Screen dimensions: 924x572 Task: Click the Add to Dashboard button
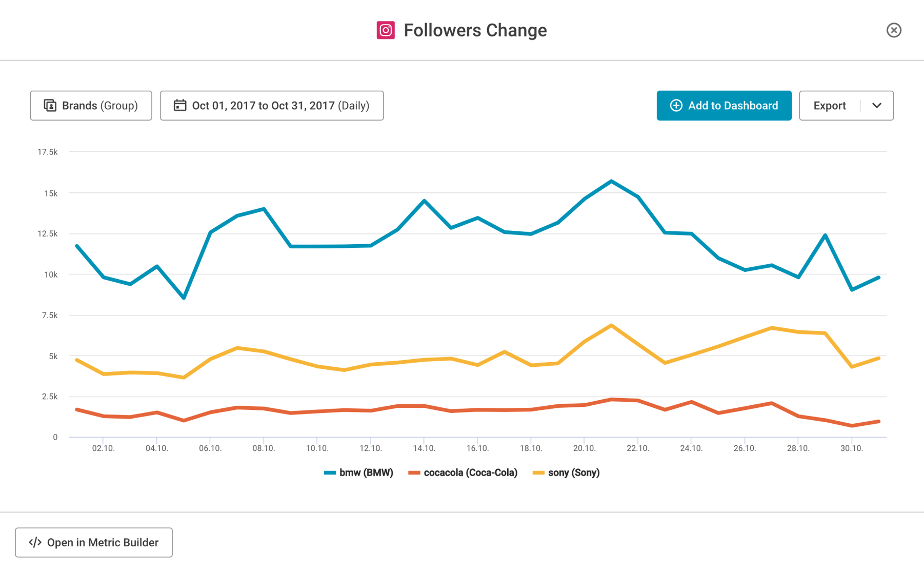tap(724, 105)
